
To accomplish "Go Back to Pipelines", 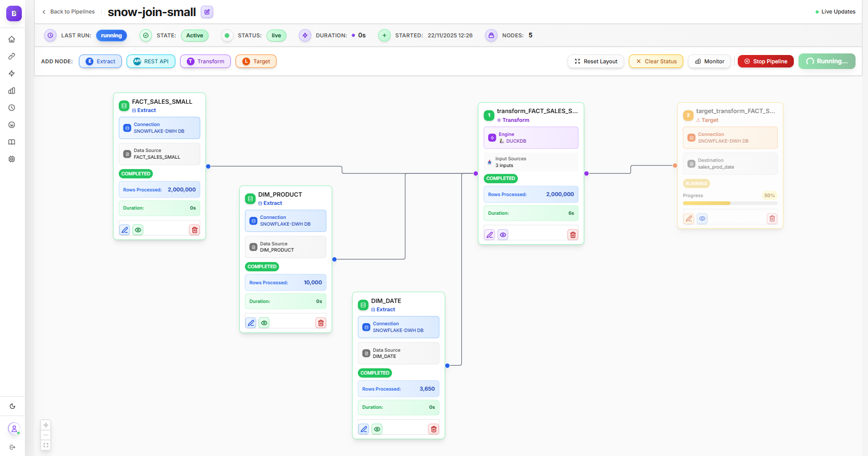I will tap(68, 11).
